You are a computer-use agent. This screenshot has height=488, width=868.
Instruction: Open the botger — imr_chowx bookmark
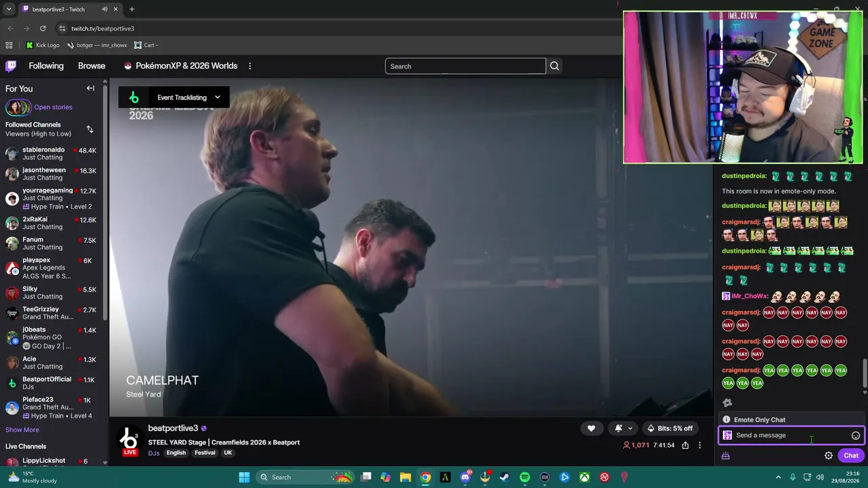point(97,45)
